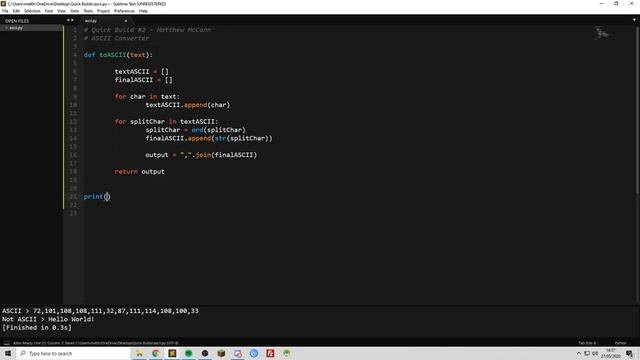This screenshot has width=640, height=360.
Task: Open the red FileZilla taskbar icon
Action: point(270,353)
